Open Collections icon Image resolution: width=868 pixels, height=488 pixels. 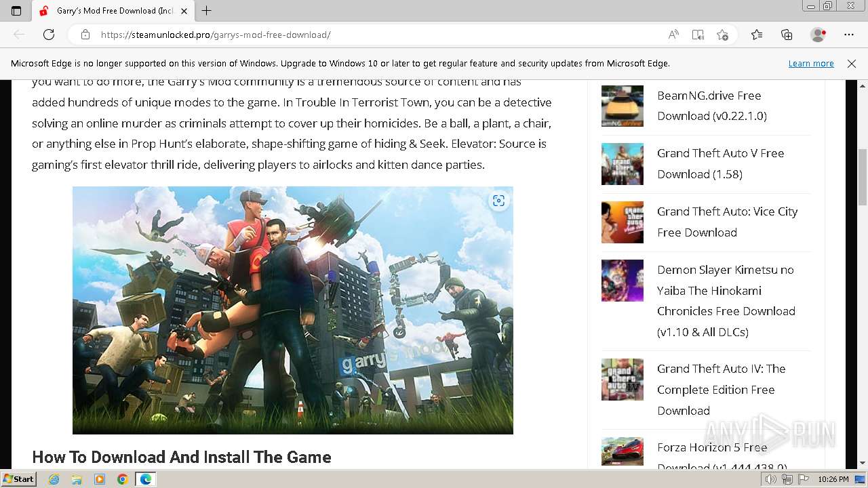pos(787,35)
